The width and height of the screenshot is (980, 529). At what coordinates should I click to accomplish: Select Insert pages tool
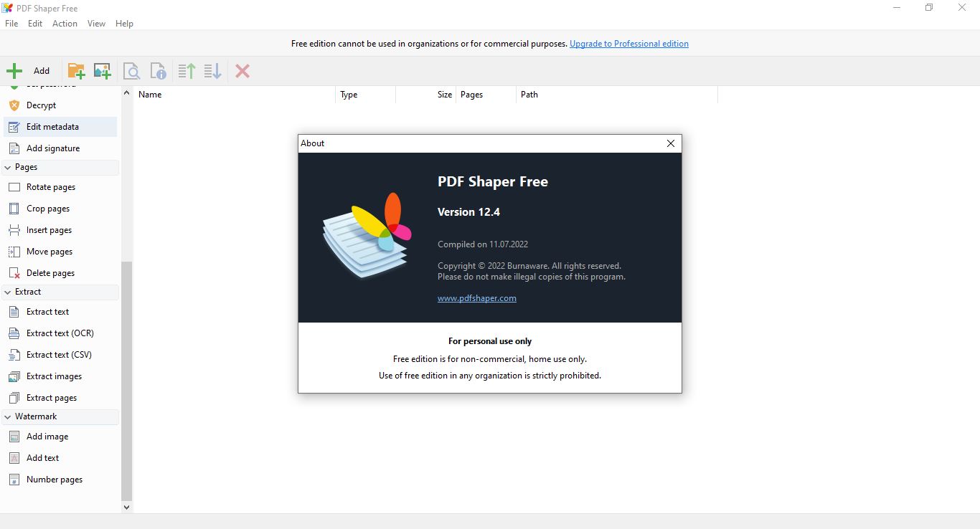[x=61, y=230]
